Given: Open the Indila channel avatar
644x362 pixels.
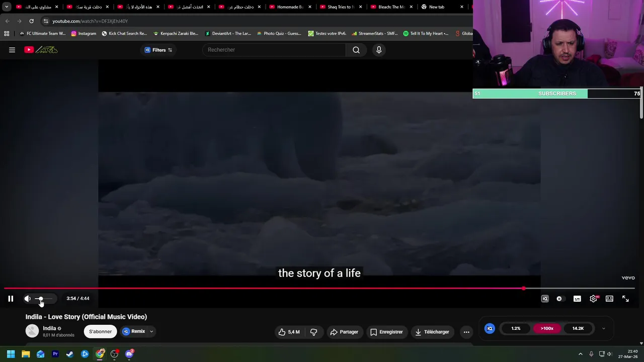Looking at the screenshot, I should click(x=32, y=331).
